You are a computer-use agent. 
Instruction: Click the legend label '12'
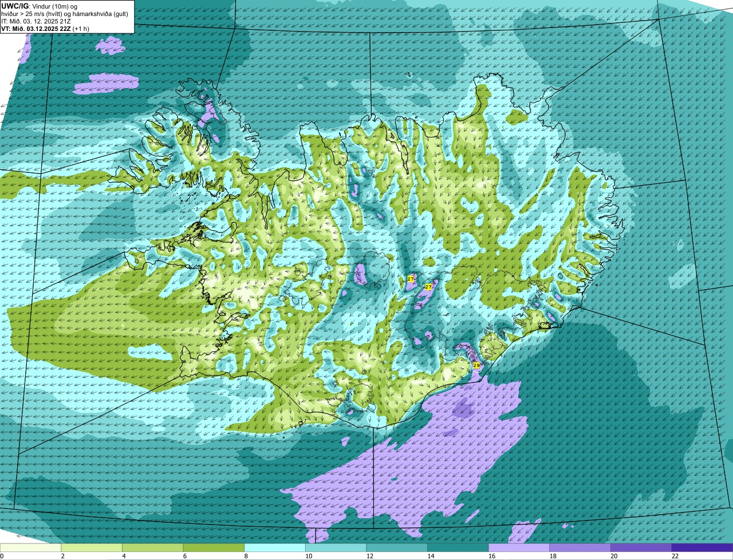pyautogui.click(x=369, y=555)
